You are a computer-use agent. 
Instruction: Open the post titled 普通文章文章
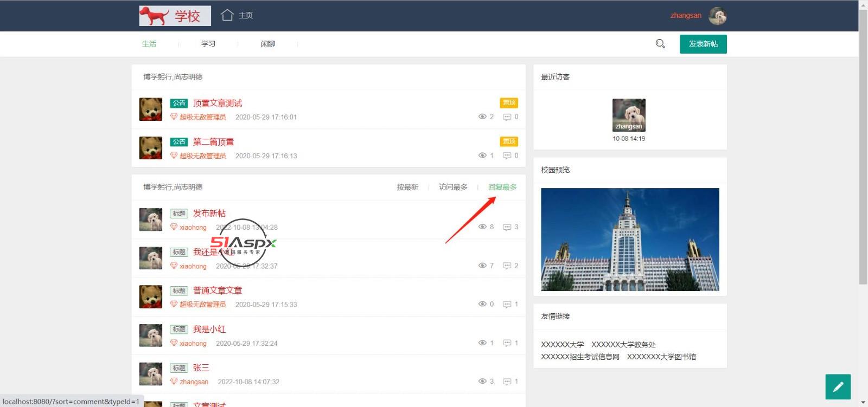click(218, 290)
